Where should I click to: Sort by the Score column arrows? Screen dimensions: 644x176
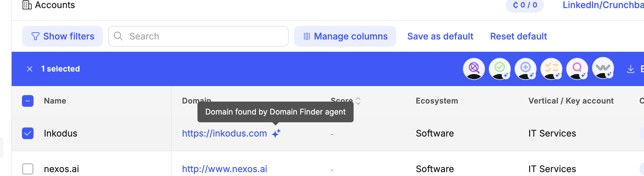[358, 101]
